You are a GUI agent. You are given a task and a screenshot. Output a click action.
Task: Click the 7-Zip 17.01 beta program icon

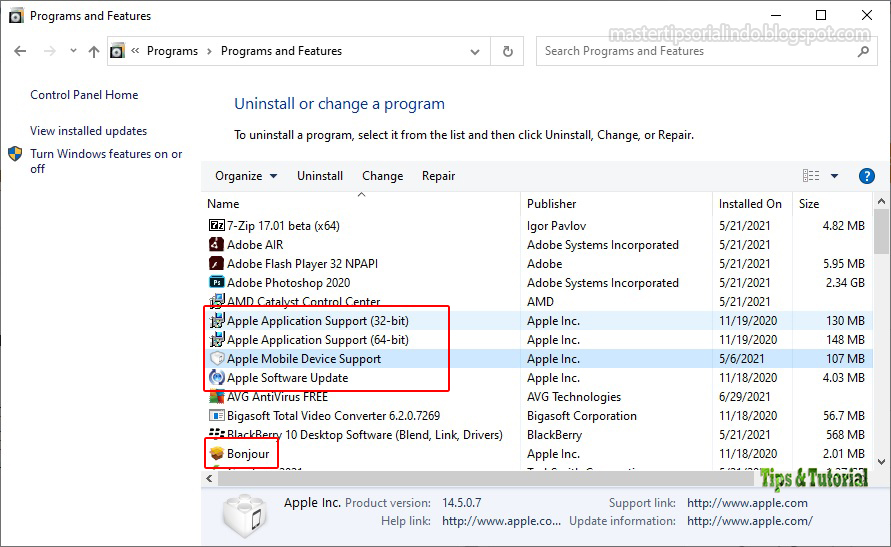(216, 226)
